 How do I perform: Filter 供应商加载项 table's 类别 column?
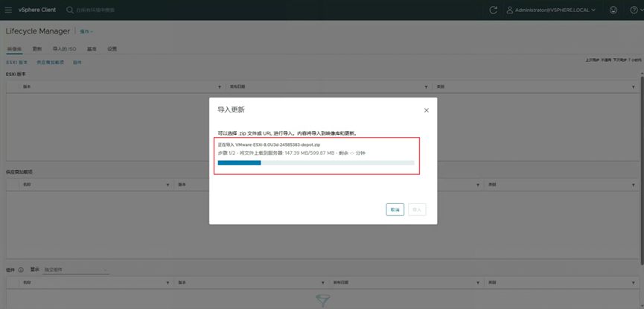[634, 185]
